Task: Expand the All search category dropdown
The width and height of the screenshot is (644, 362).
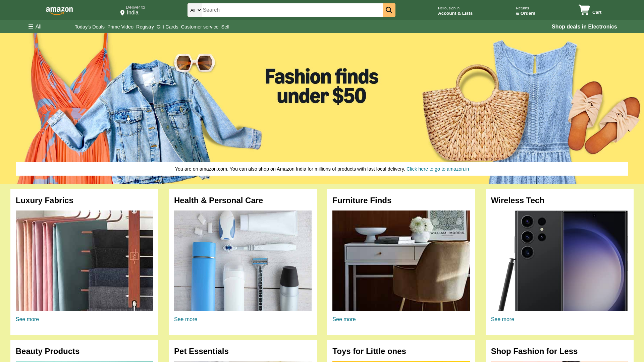Action: [x=195, y=10]
